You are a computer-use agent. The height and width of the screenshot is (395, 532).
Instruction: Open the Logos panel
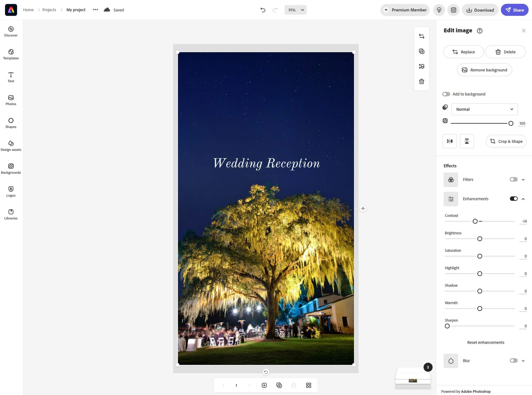pyautogui.click(x=11, y=192)
